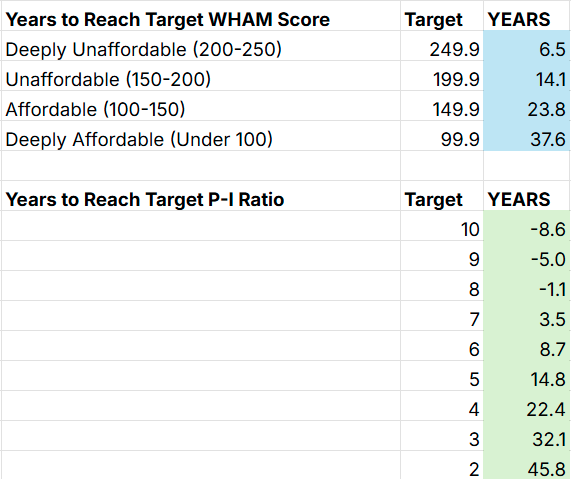Click the P-I target cell 5

click(442, 376)
